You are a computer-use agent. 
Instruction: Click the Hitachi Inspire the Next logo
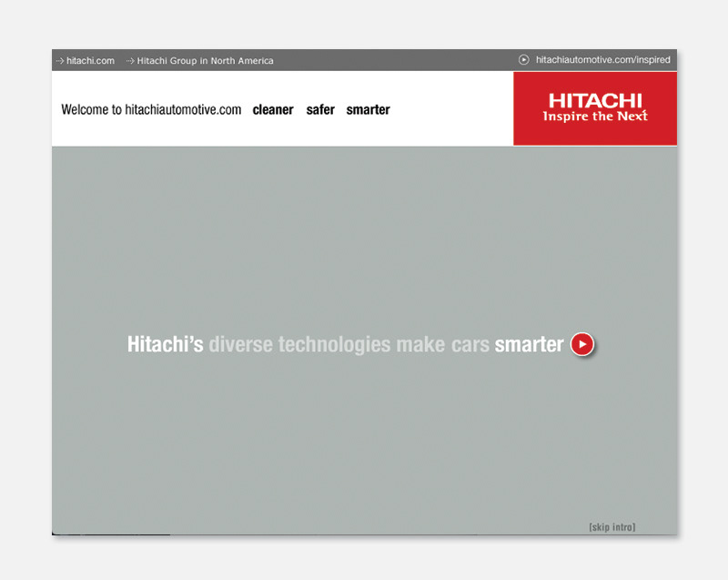595,108
